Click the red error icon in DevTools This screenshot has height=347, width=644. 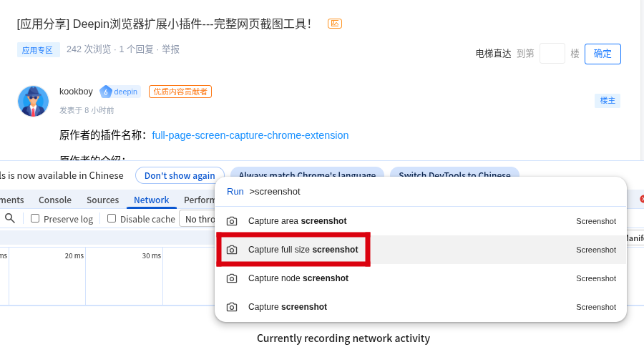[641, 199]
